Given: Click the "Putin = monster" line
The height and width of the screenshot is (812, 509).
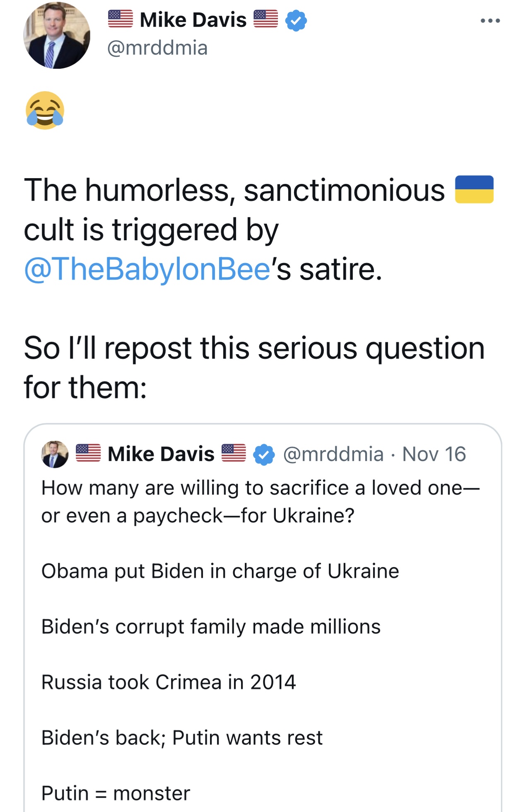Looking at the screenshot, I should 116,793.
